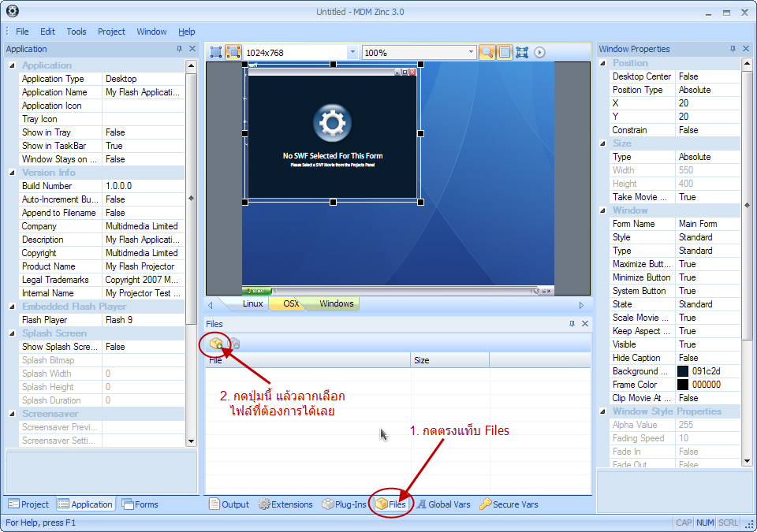Click the round play preview icon
This screenshot has height=532, width=757.
coord(539,52)
